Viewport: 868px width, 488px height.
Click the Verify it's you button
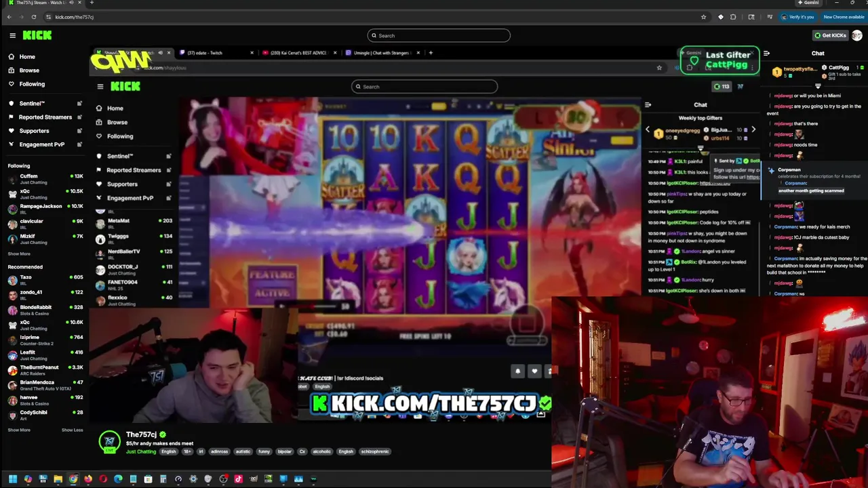click(x=797, y=17)
